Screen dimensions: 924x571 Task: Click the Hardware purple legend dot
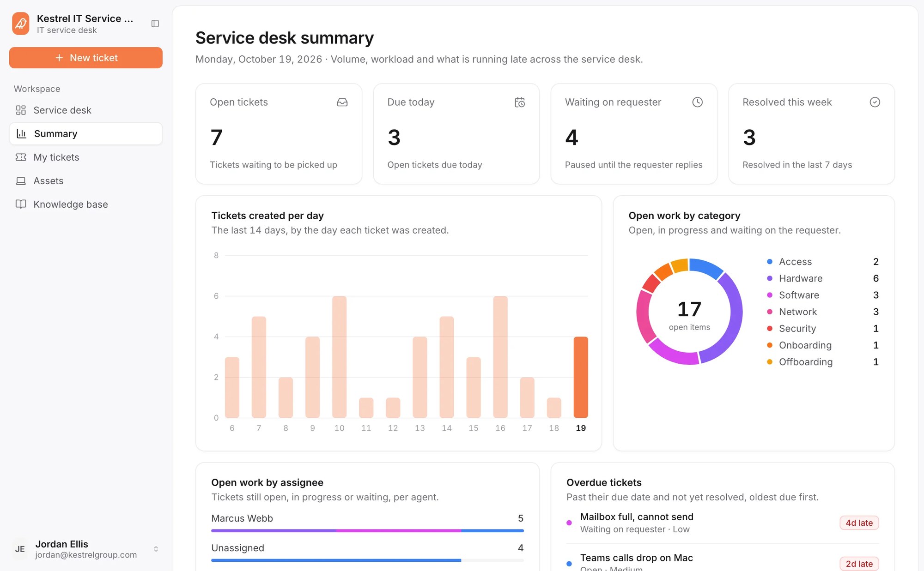[770, 278]
